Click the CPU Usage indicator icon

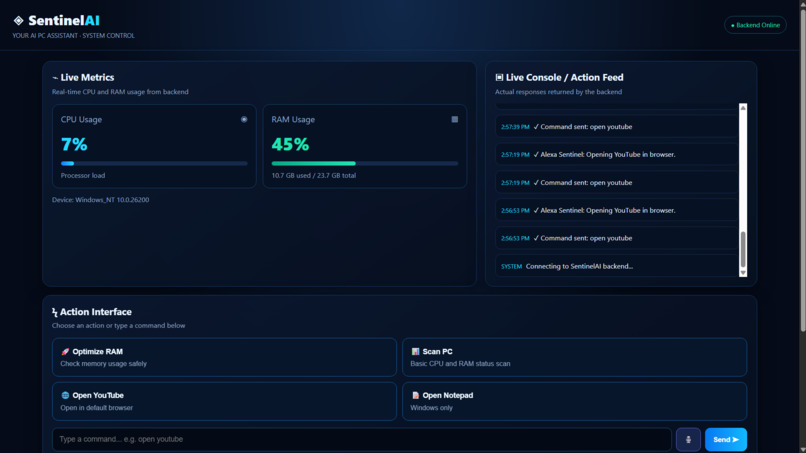(x=244, y=119)
